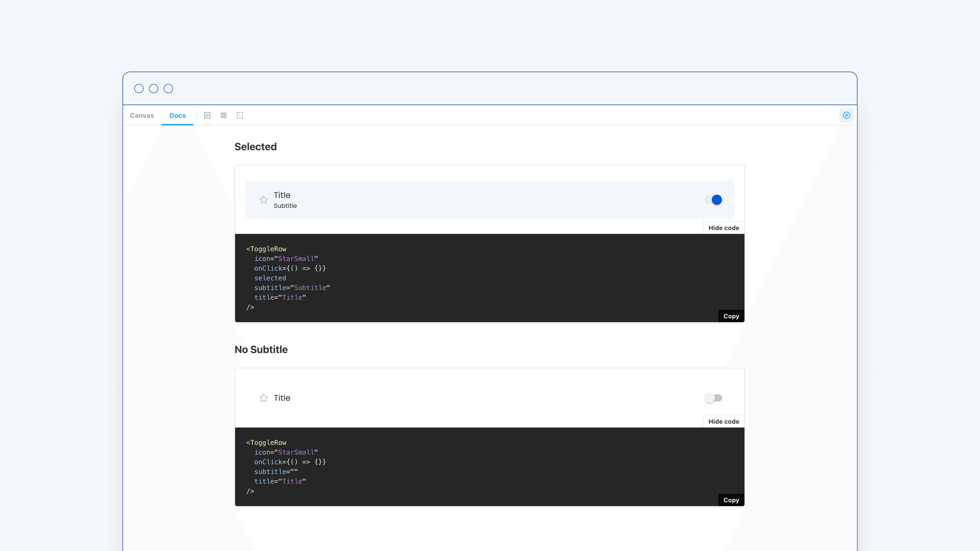This screenshot has width=980, height=551.
Task: Hide code for the Selected example
Action: (723, 228)
